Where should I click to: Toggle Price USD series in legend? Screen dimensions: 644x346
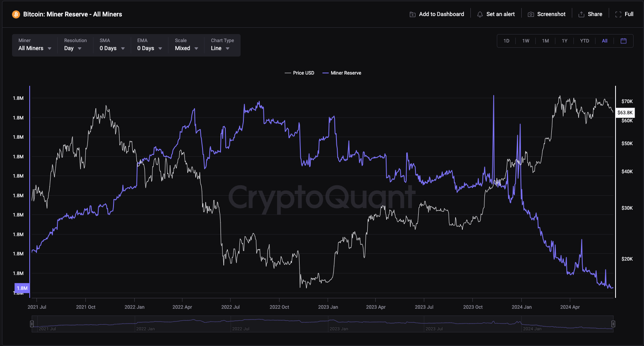tap(300, 73)
